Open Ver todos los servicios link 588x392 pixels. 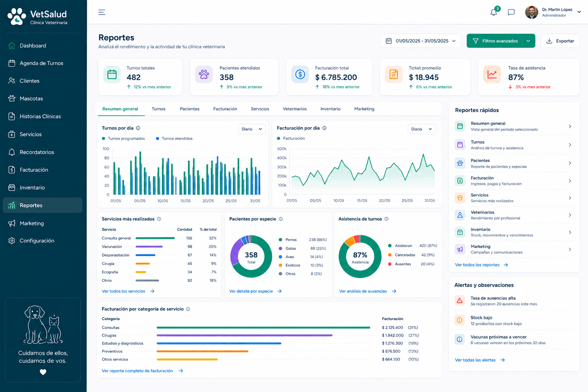128,291
